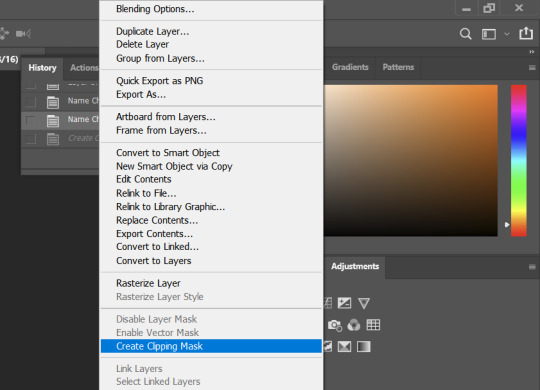Collapse the panels with the double-arrow button
Screen dimensions: 540x390
532,52
